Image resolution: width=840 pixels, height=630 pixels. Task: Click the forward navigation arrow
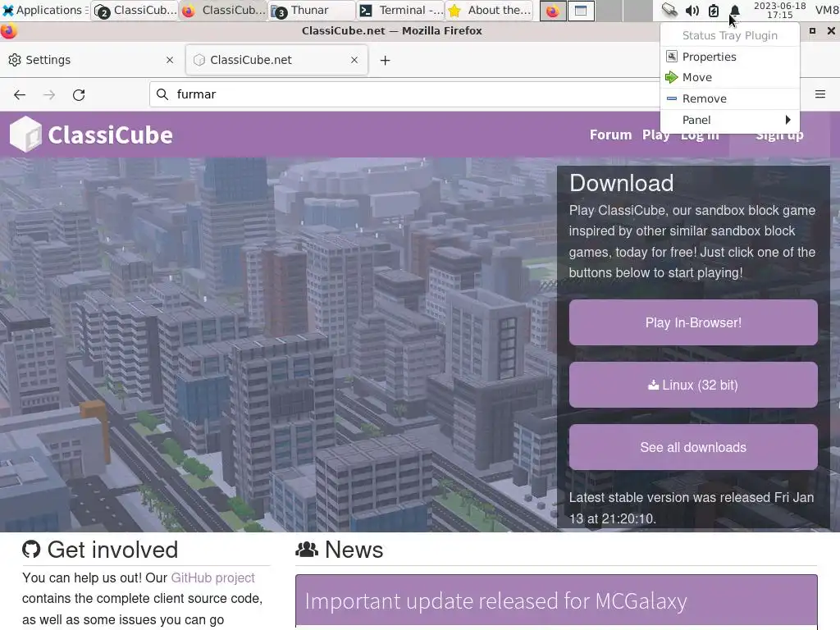(x=49, y=95)
